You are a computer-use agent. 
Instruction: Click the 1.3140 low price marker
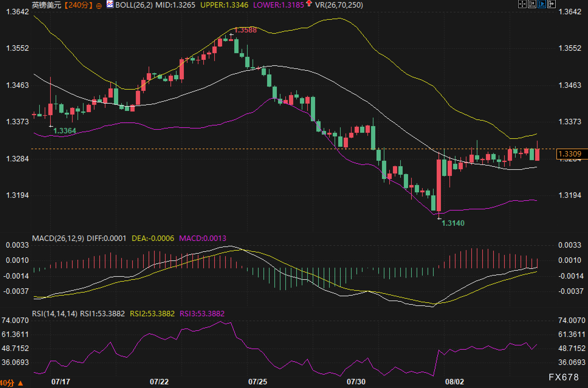453,223
